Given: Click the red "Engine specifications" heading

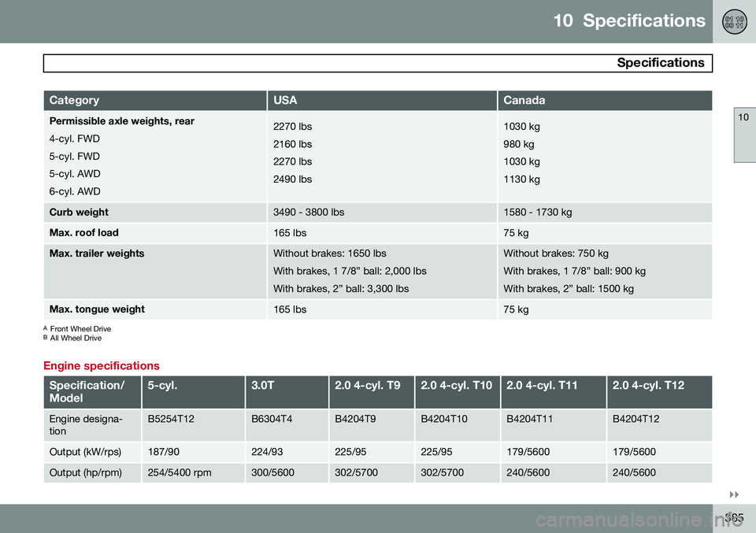Looking at the screenshot, I should [x=102, y=366].
